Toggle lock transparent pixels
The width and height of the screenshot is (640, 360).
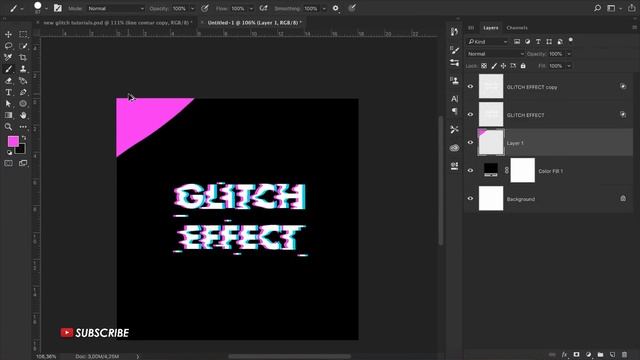(484, 66)
